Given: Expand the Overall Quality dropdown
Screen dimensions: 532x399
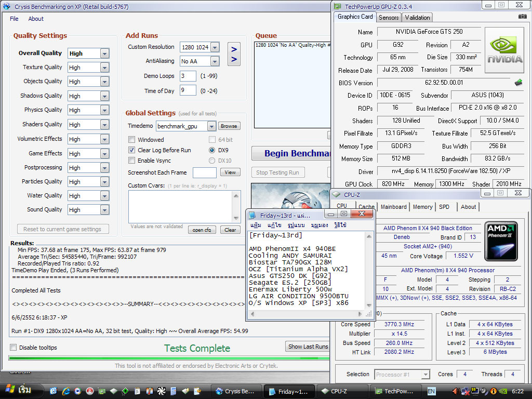Looking at the screenshot, I should pos(104,54).
